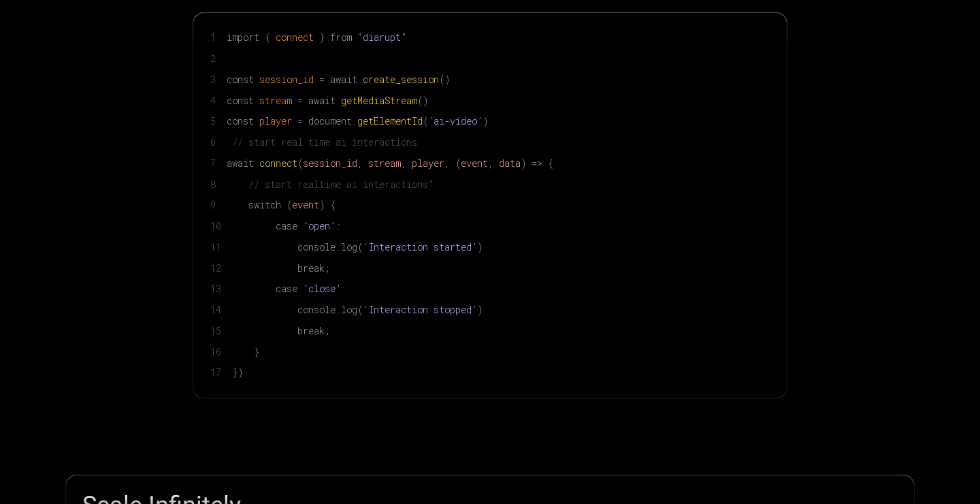Click line number 17 in the gutter

point(216,373)
